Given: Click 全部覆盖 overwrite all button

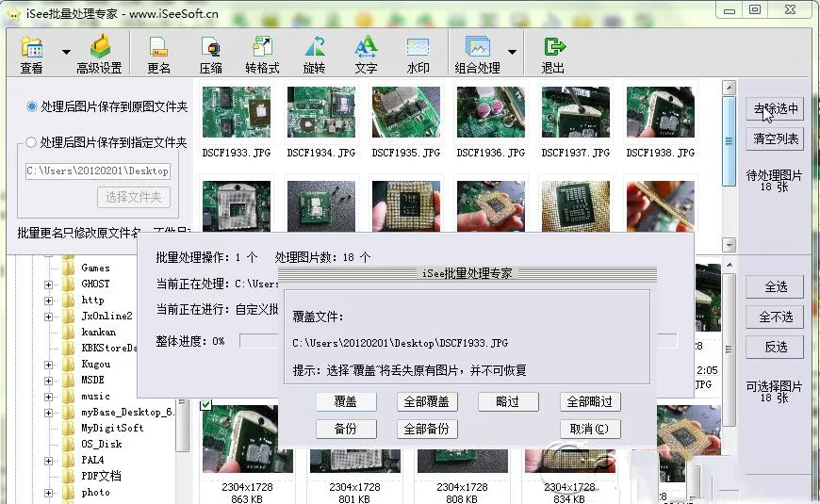Looking at the screenshot, I should pos(427,401).
